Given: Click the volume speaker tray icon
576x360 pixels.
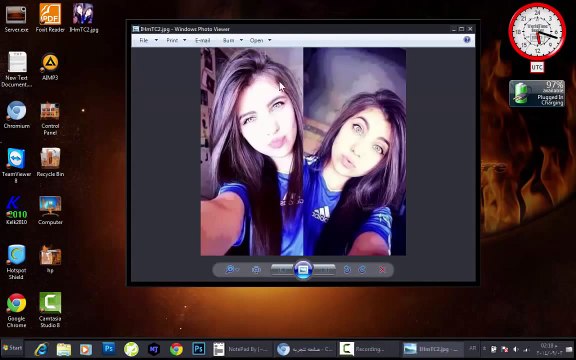Looking at the screenshot, I should point(516,349).
